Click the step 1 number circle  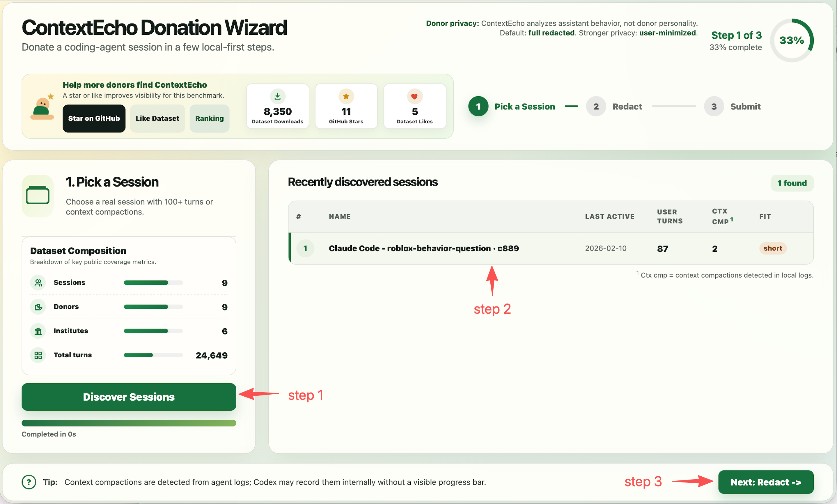(x=478, y=106)
